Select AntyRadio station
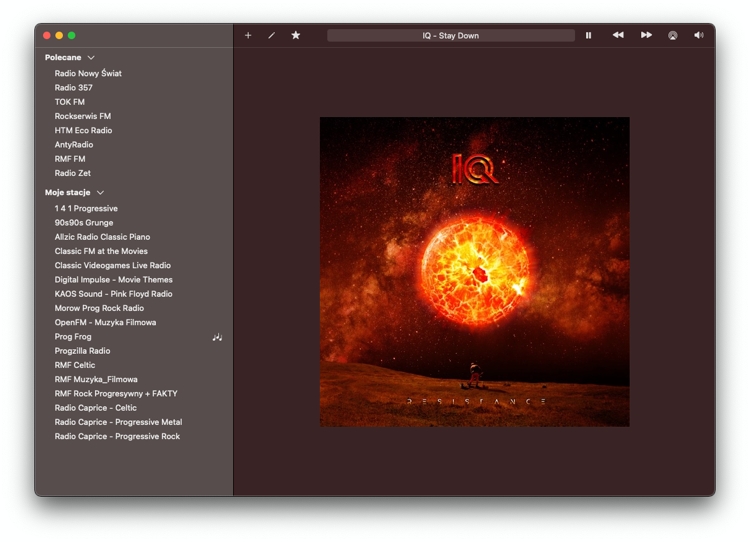 74,144
